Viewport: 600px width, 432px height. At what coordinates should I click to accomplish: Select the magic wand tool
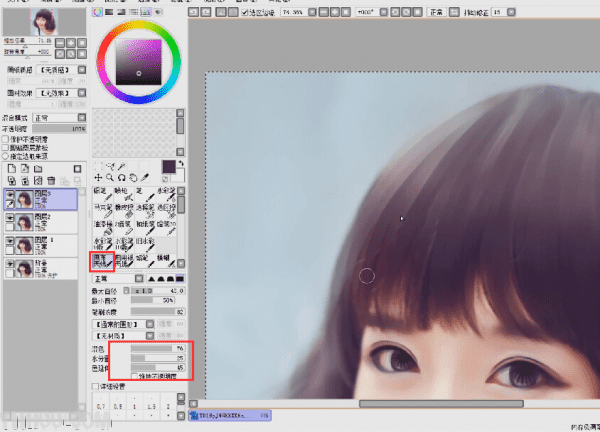click(x=122, y=166)
